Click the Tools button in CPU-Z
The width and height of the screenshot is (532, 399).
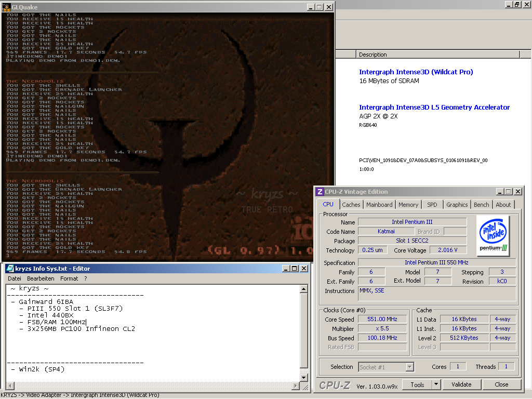(417, 385)
